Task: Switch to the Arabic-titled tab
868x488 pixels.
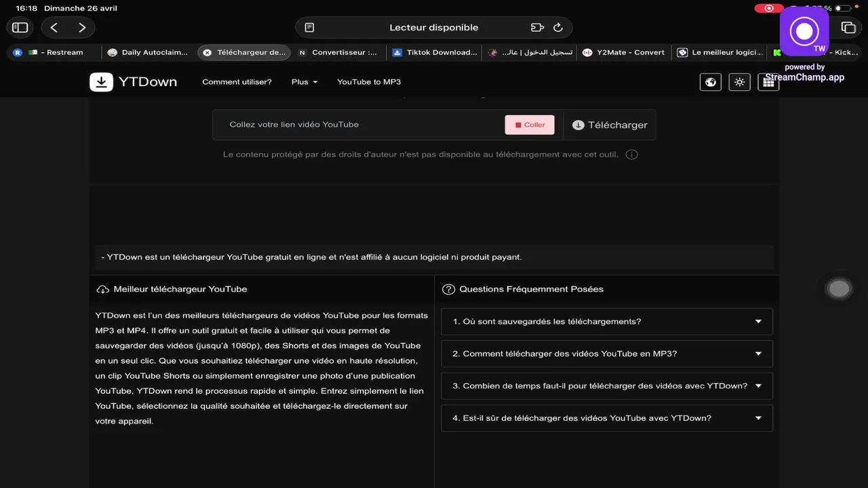Action: tap(530, 52)
